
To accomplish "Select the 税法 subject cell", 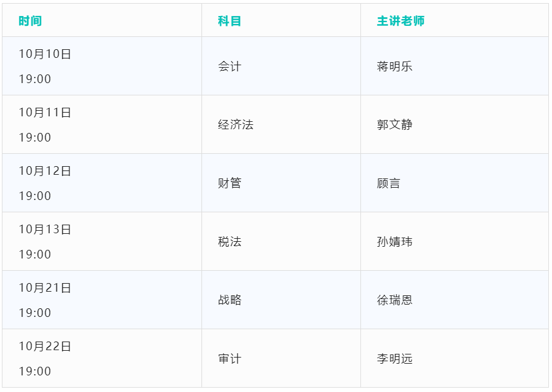I will (229, 242).
